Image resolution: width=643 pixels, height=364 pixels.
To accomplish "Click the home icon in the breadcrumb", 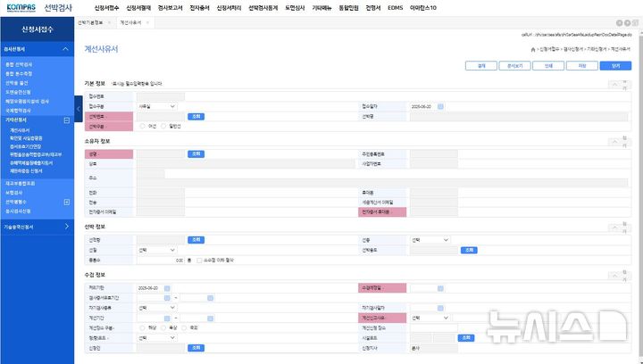I will (533, 48).
